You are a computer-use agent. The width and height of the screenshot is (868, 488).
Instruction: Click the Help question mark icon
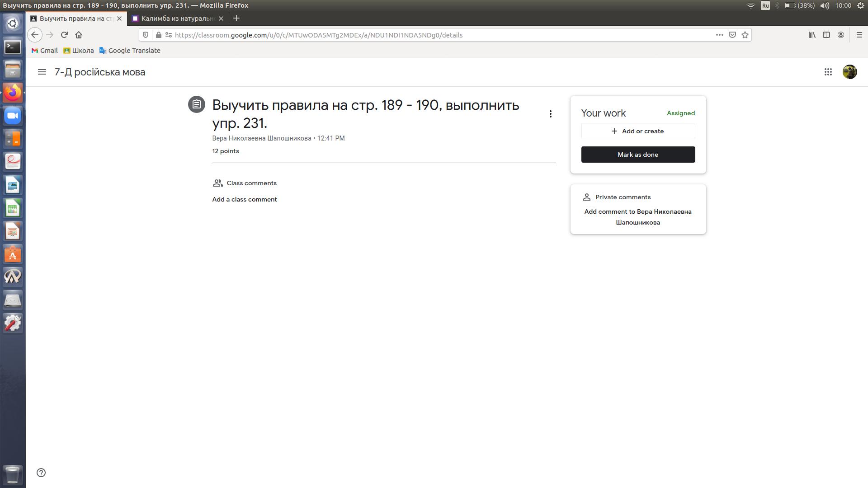(41, 473)
